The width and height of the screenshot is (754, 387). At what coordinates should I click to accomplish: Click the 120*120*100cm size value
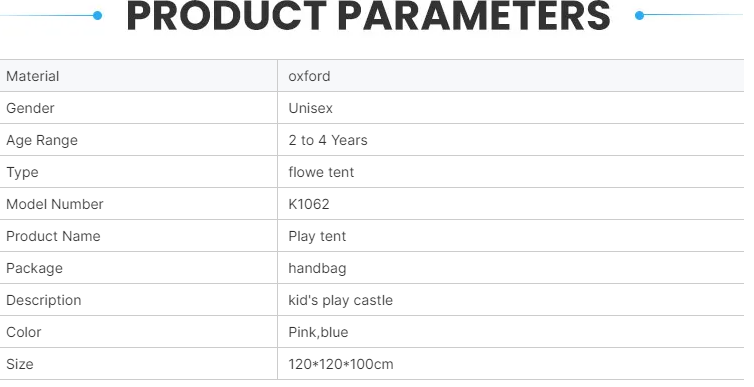341,364
